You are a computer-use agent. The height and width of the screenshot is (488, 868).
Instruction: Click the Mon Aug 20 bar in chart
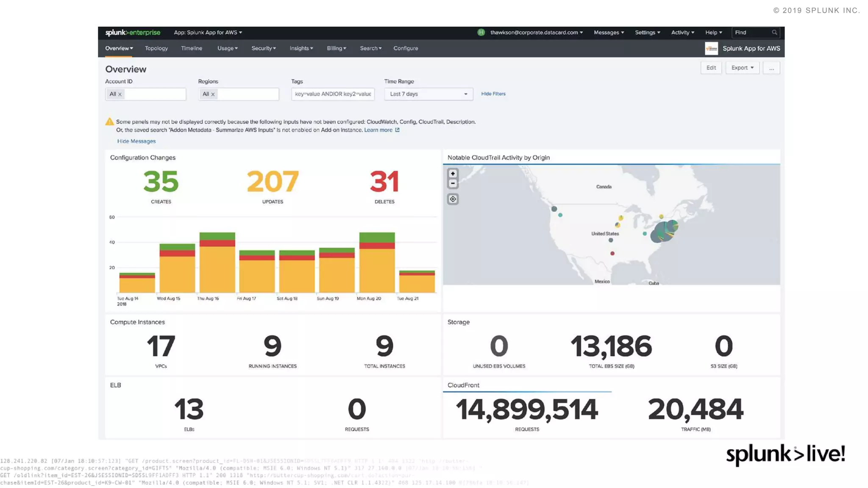[x=377, y=263]
